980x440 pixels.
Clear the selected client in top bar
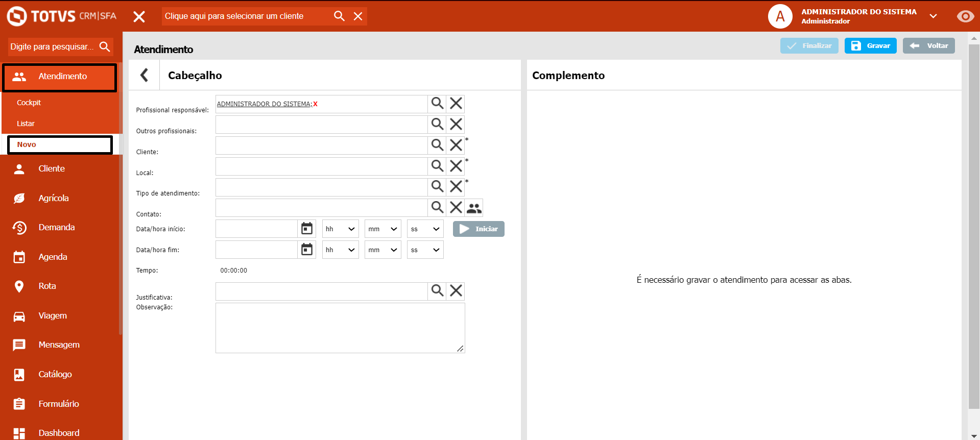click(358, 16)
